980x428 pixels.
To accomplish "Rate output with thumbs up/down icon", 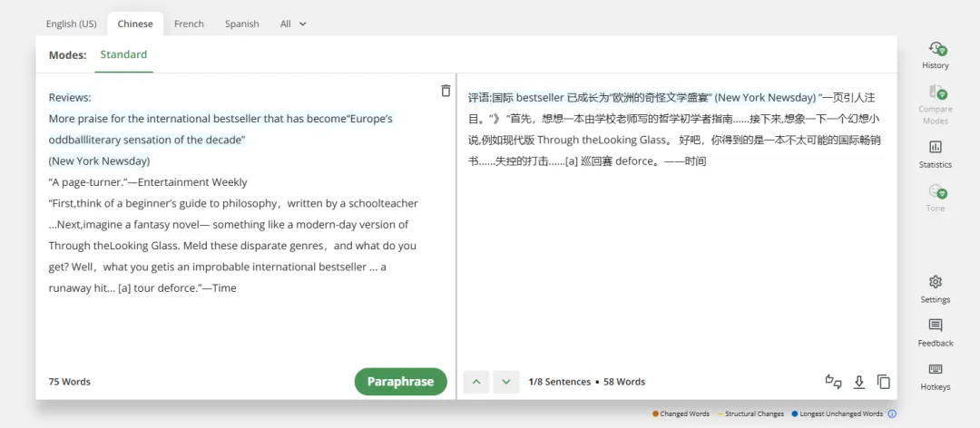I will (x=833, y=382).
